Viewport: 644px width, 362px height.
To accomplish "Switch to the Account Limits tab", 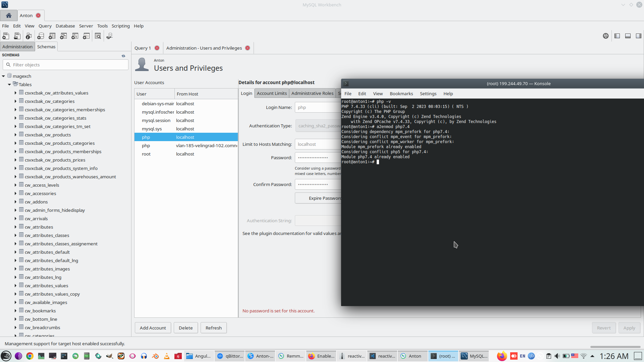I will pyautogui.click(x=272, y=93).
